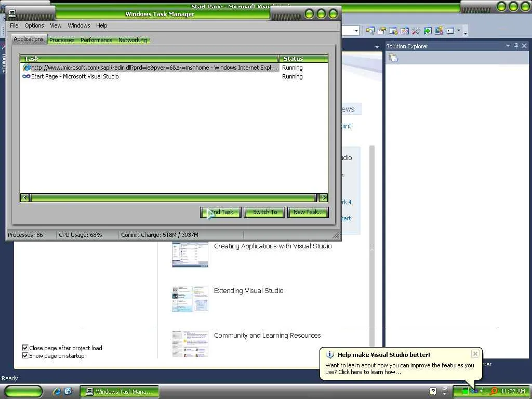This screenshot has width=532, height=399.
Task: Click the help question mark tray icon
Action: (x=433, y=391)
